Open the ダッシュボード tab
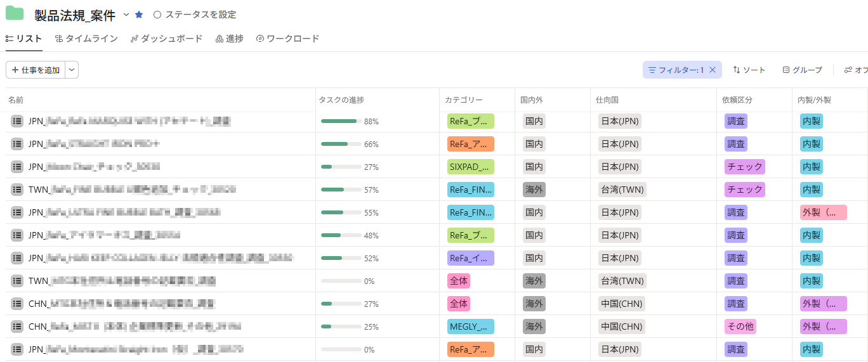 tap(166, 39)
